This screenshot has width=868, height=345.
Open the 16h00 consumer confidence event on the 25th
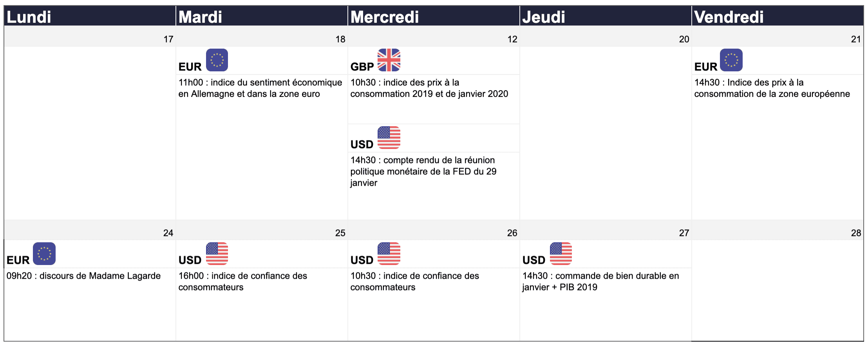click(x=242, y=281)
